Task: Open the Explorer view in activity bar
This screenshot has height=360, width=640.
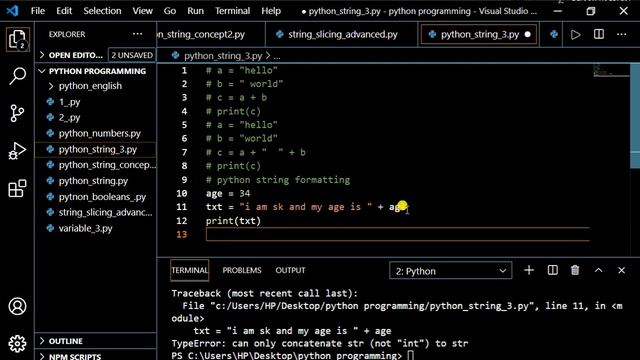Action: pyautogui.click(x=17, y=40)
